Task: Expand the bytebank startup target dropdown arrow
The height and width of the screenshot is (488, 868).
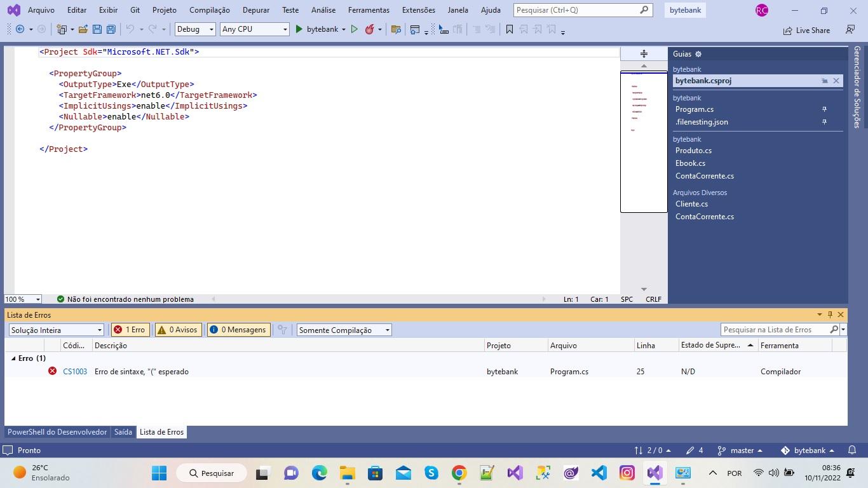Action: point(344,29)
